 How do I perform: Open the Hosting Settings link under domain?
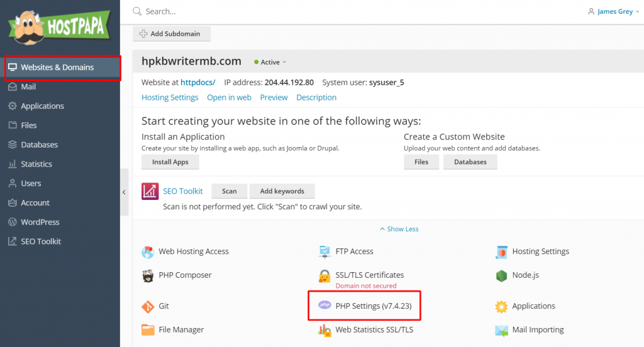point(170,97)
